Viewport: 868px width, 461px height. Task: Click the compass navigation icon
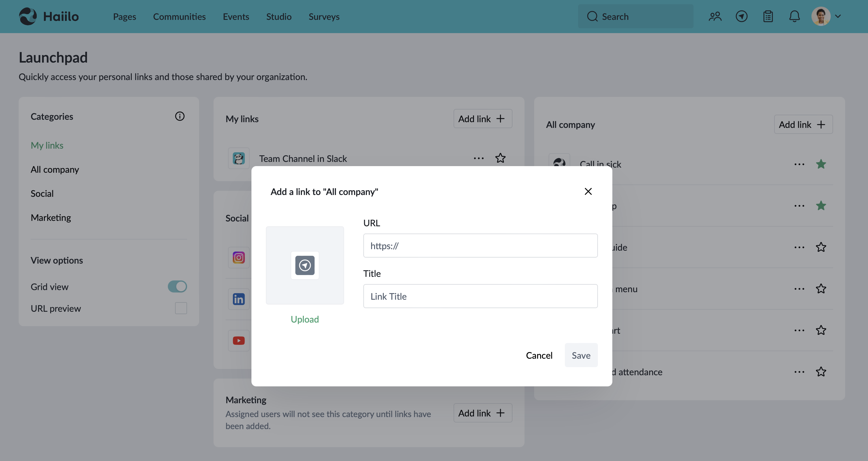pyautogui.click(x=741, y=16)
